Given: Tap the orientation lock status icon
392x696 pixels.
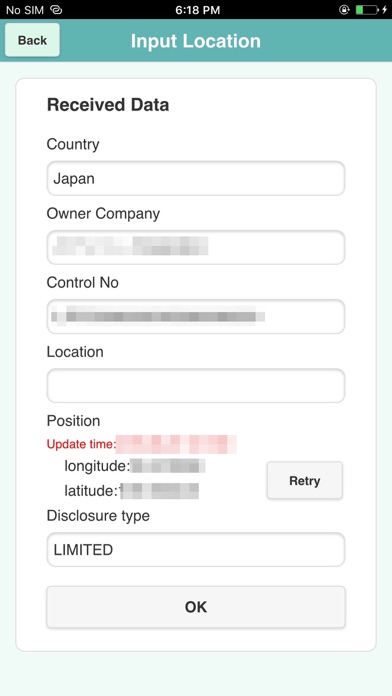Looking at the screenshot, I should point(344,10).
